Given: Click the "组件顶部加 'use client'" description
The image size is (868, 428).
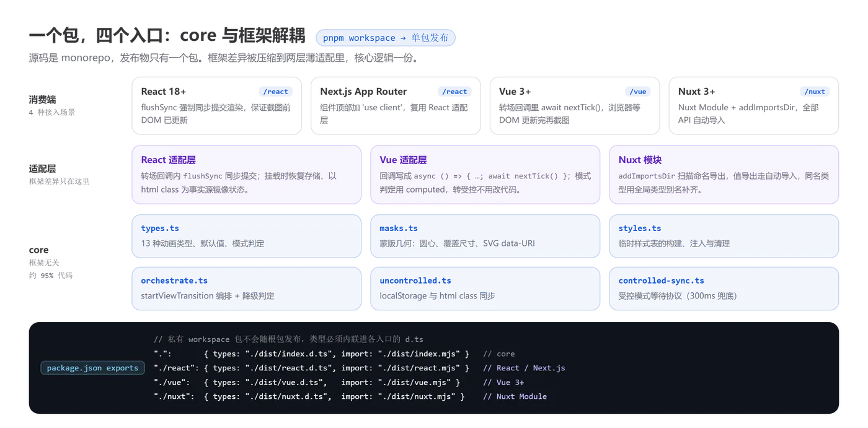Looking at the screenshot, I should click(394, 114).
